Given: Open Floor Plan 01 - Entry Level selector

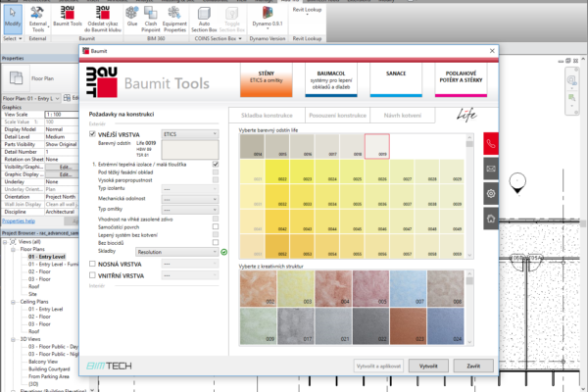Looking at the screenshot, I should click(30, 98).
